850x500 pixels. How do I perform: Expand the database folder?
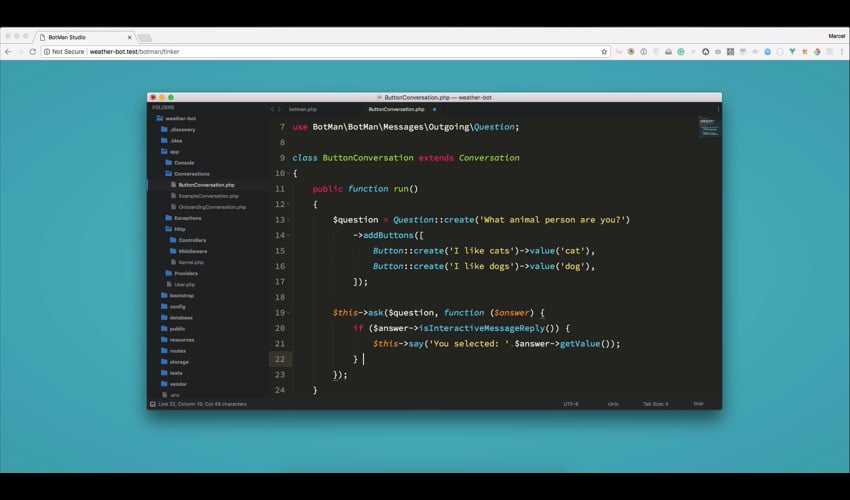click(x=177, y=318)
